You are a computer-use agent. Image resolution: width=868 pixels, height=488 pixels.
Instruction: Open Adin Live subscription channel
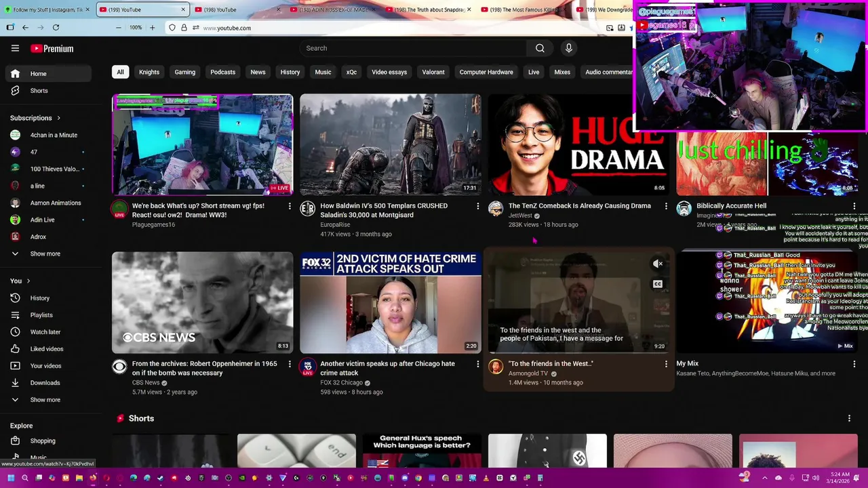tap(48, 220)
